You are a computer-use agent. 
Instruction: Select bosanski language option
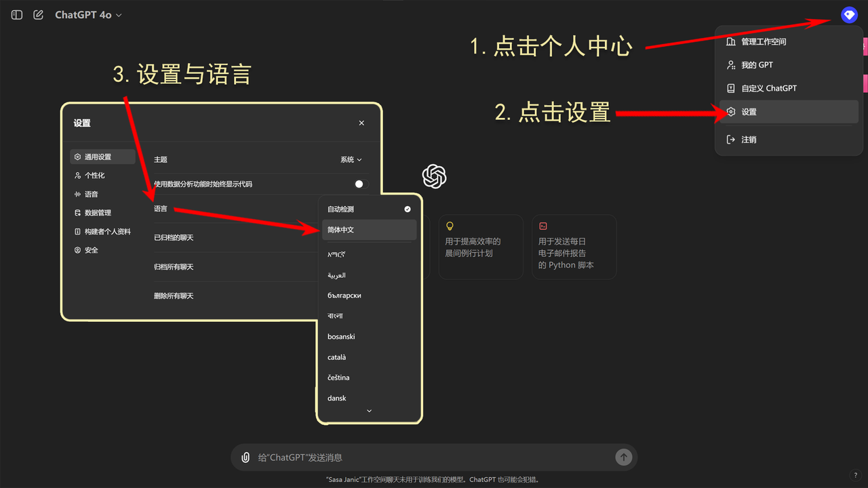pos(370,337)
